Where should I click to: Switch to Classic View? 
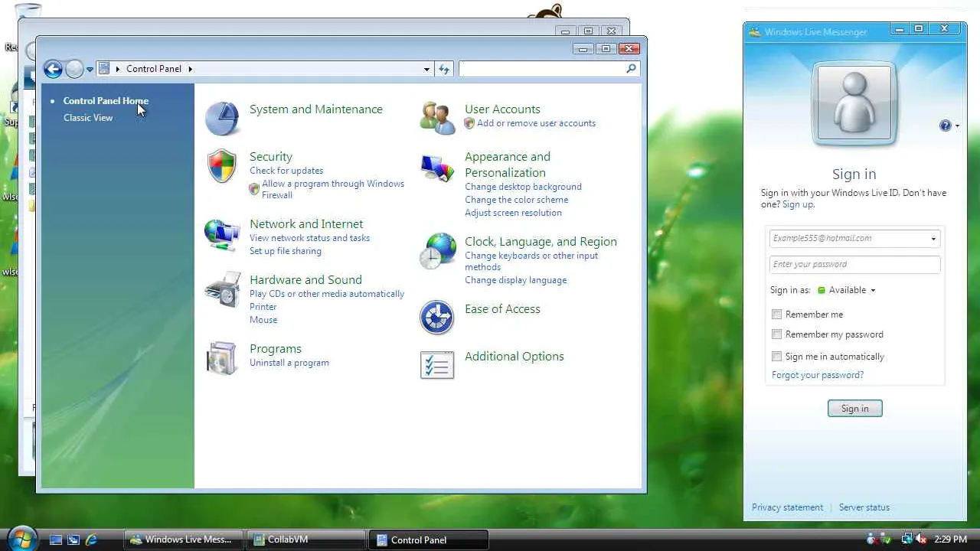click(88, 118)
